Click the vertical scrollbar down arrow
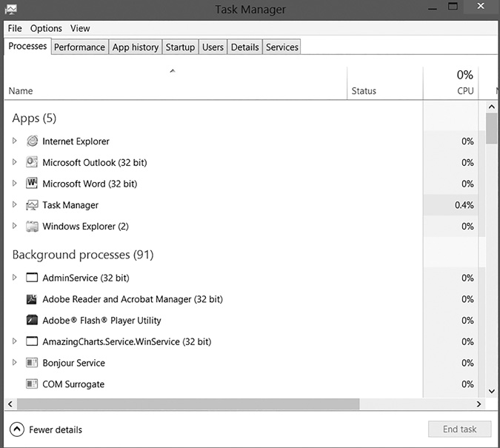 (492, 391)
